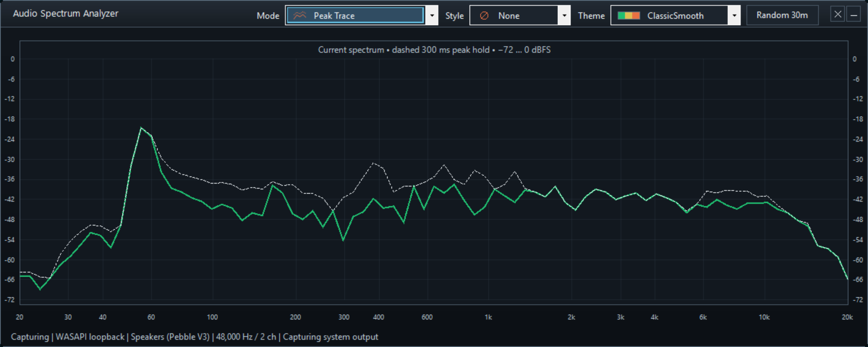
Task: Click the None style prohibited icon
Action: [x=485, y=16]
